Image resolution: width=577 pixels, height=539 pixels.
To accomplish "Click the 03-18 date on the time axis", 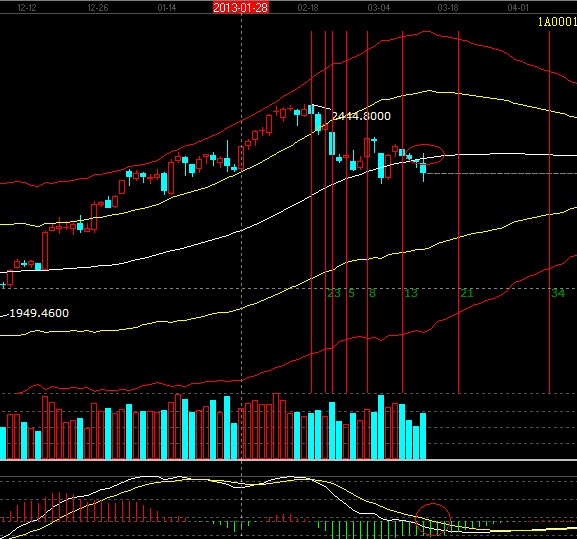I will click(448, 8).
